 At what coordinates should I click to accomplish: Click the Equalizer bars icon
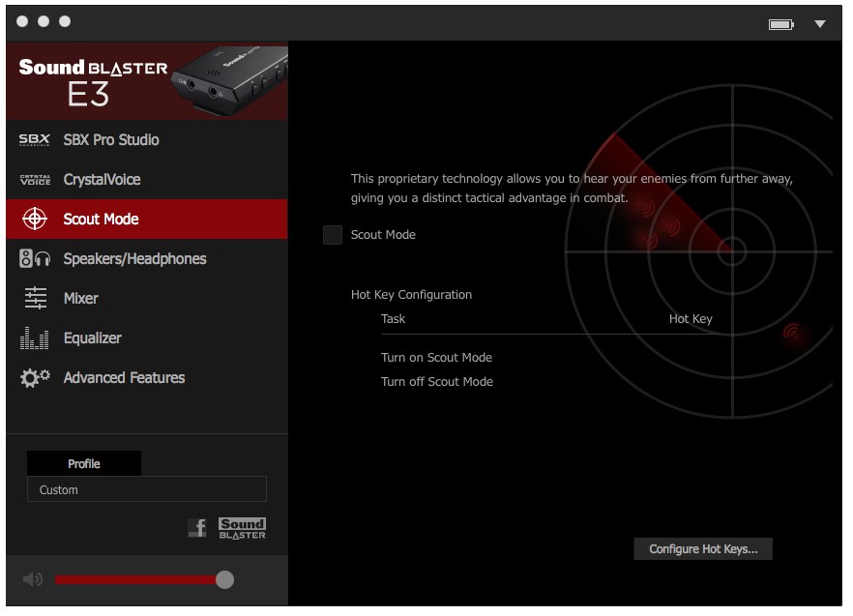[35, 338]
